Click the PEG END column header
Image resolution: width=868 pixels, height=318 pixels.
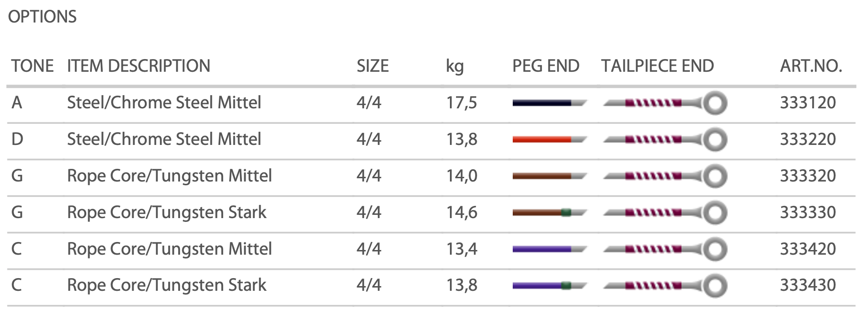click(546, 66)
